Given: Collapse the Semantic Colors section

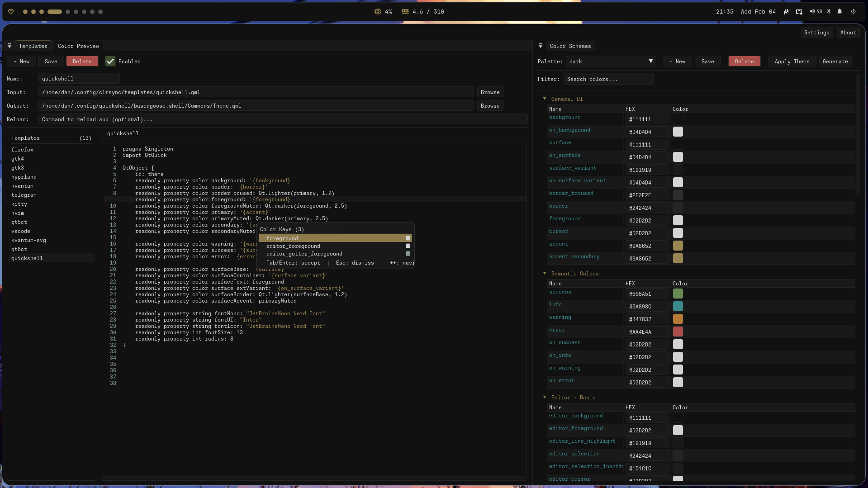Looking at the screenshot, I should [x=545, y=274].
